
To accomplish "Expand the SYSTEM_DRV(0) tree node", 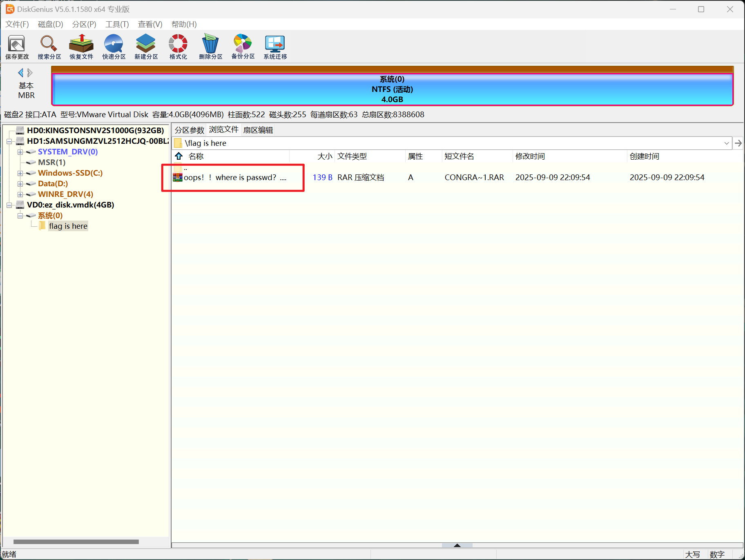I will (x=20, y=152).
